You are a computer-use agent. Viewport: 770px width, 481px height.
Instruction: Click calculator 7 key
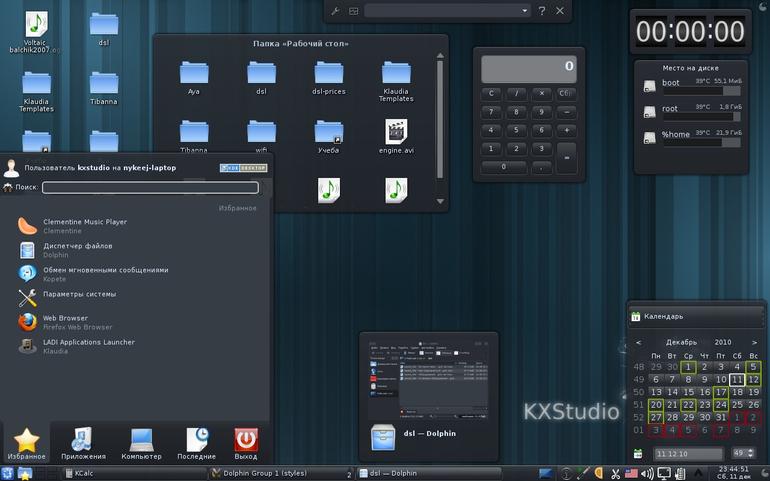pos(491,112)
